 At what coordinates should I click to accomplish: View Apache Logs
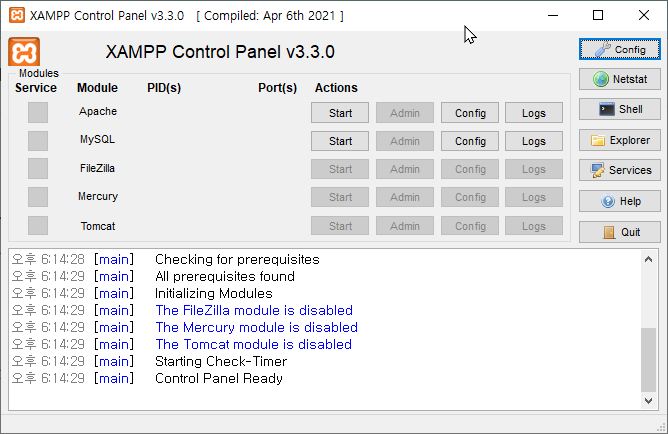(534, 113)
